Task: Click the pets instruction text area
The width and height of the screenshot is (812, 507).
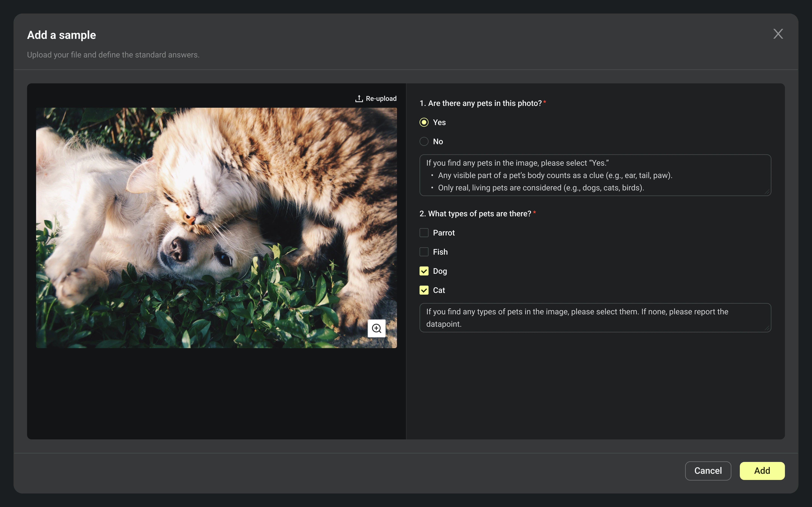Action: tap(595, 175)
